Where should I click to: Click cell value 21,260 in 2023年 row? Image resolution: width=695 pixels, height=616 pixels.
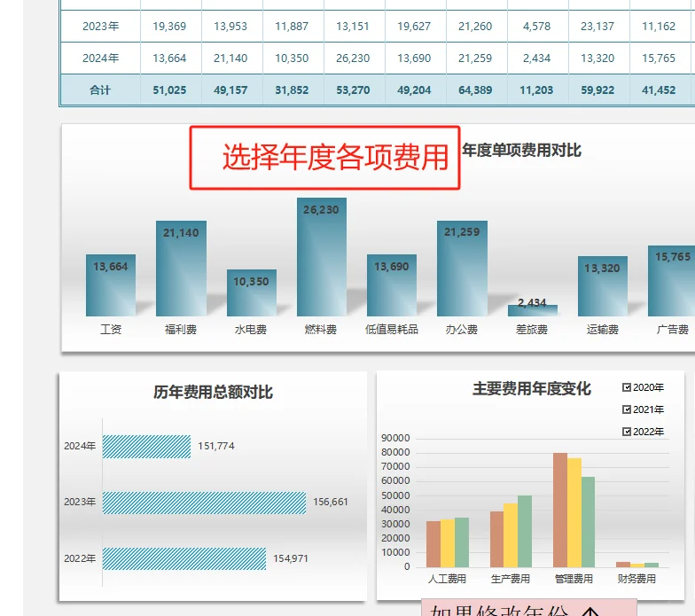pos(475,27)
